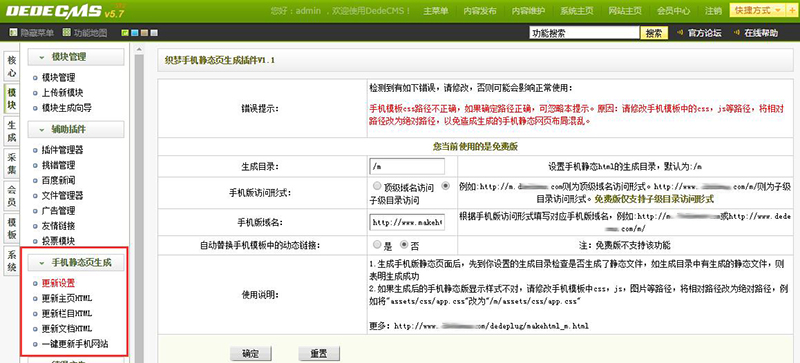Click the 隐藏菜单 hide menu icon
The height and width of the screenshot is (363, 800).
coord(13,33)
